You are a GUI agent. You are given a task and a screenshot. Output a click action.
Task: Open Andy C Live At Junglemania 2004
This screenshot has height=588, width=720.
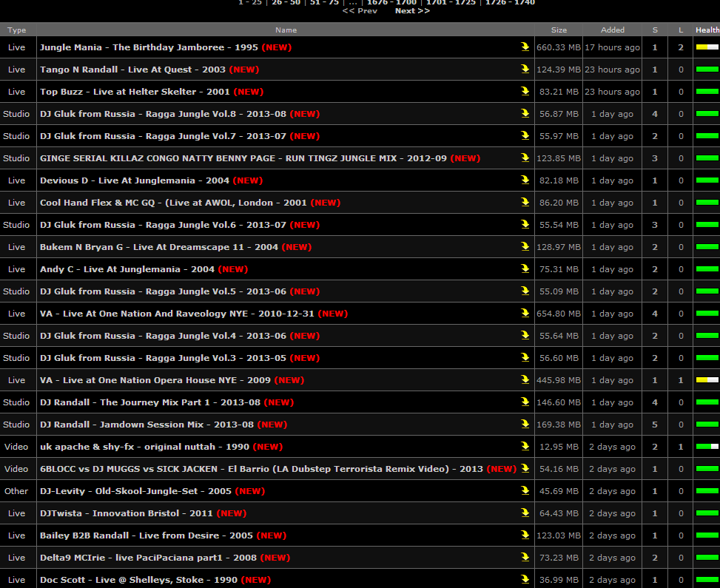pos(127,269)
